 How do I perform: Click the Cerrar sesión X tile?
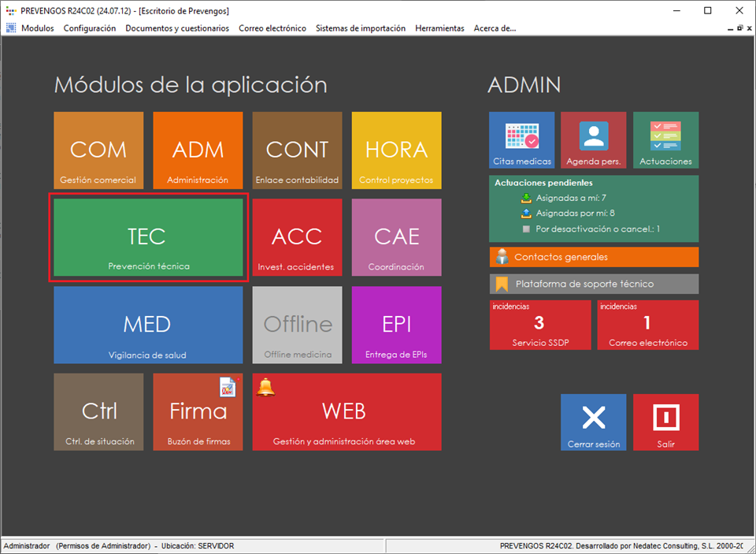[x=593, y=422]
